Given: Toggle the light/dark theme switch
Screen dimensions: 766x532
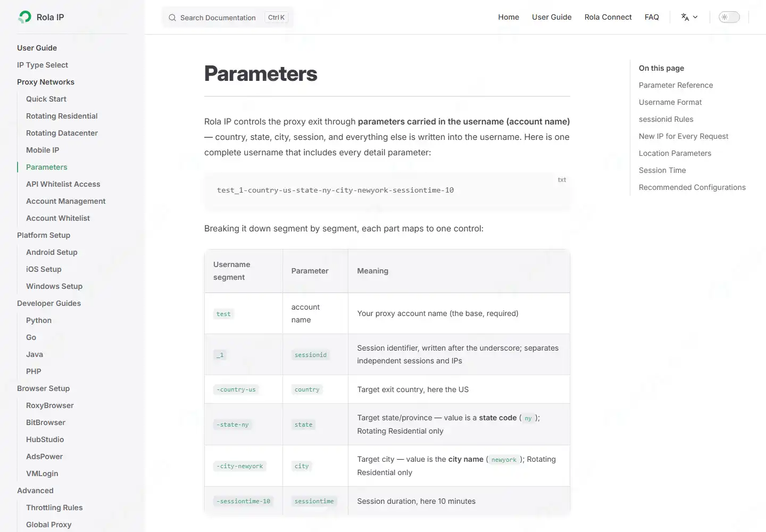Looking at the screenshot, I should 729,17.
